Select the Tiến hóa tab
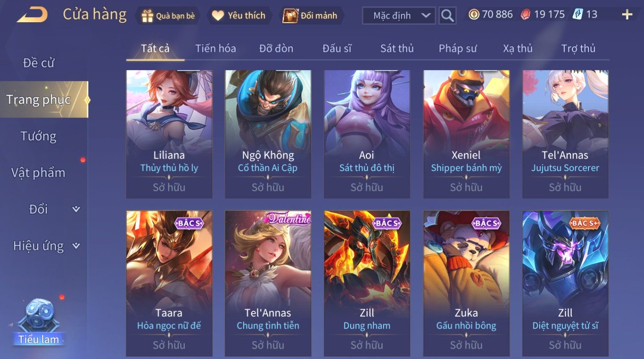This screenshot has width=644, height=359. [216, 48]
